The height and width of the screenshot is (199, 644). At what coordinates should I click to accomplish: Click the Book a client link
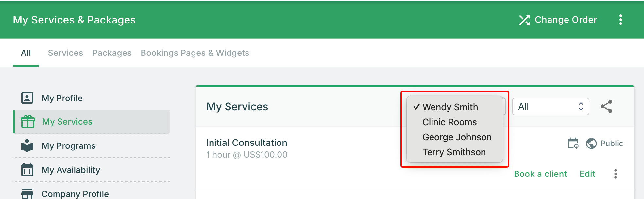pyautogui.click(x=540, y=174)
